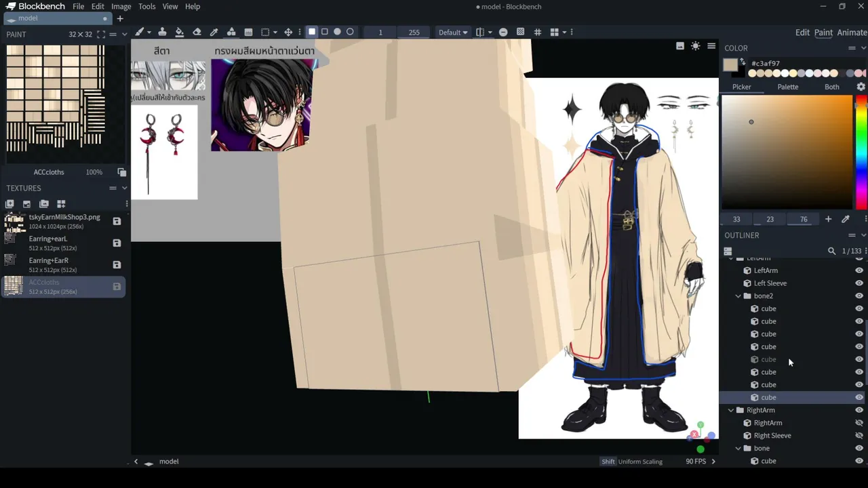Click the texture folder icon

tap(44, 203)
